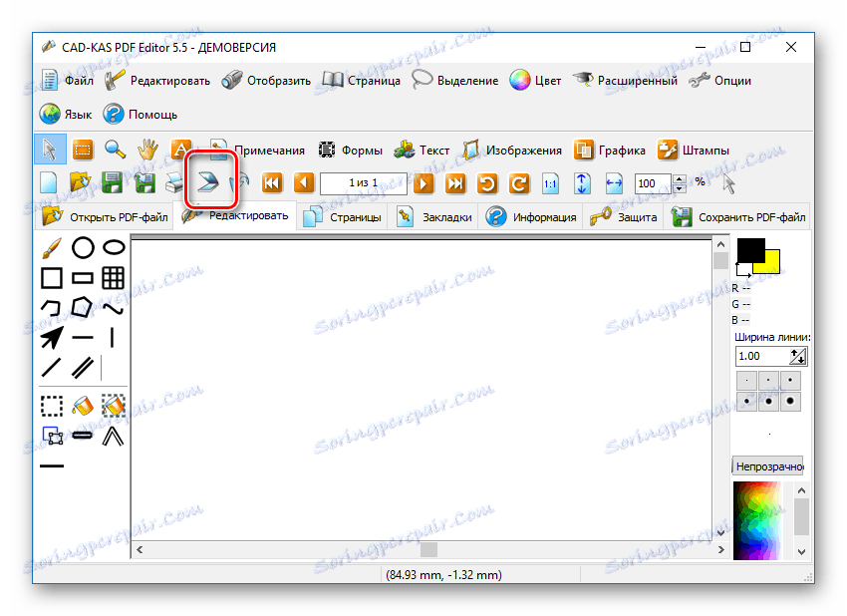Select the closed polygon tool
The image size is (847, 616).
83,307
